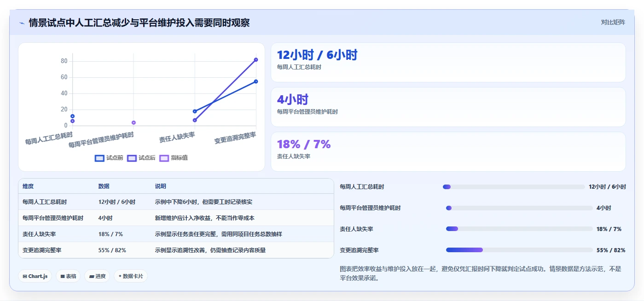644x301 pixels.
Task: Toggle the 试点前 legend series
Action: 109,158
